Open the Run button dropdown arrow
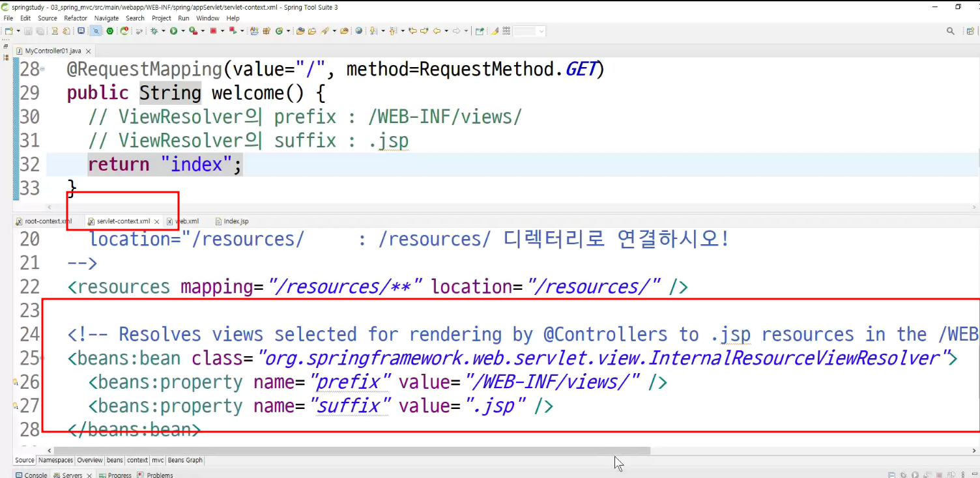 (x=182, y=31)
